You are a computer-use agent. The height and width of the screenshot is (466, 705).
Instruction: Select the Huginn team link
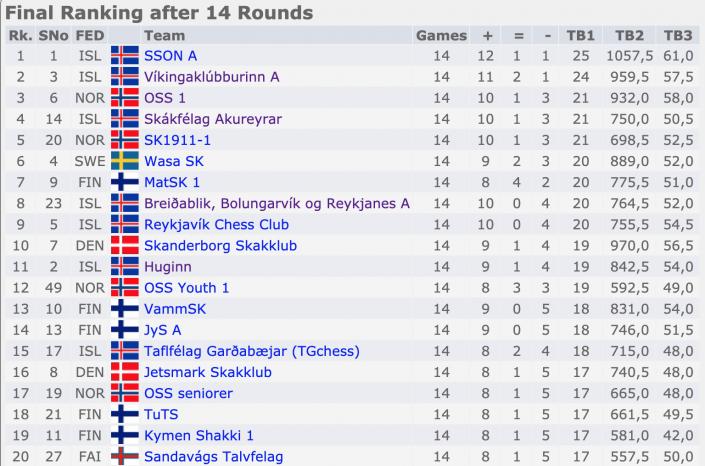click(168, 267)
